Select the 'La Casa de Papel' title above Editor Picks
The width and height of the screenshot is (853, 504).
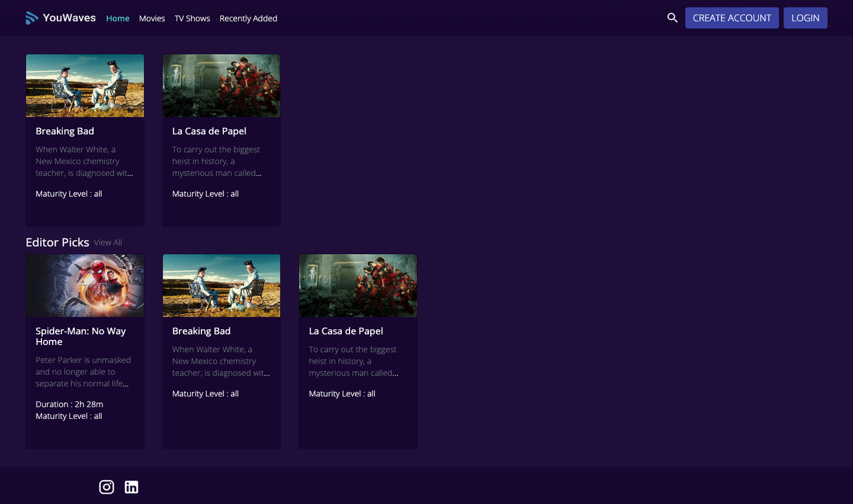pos(209,131)
